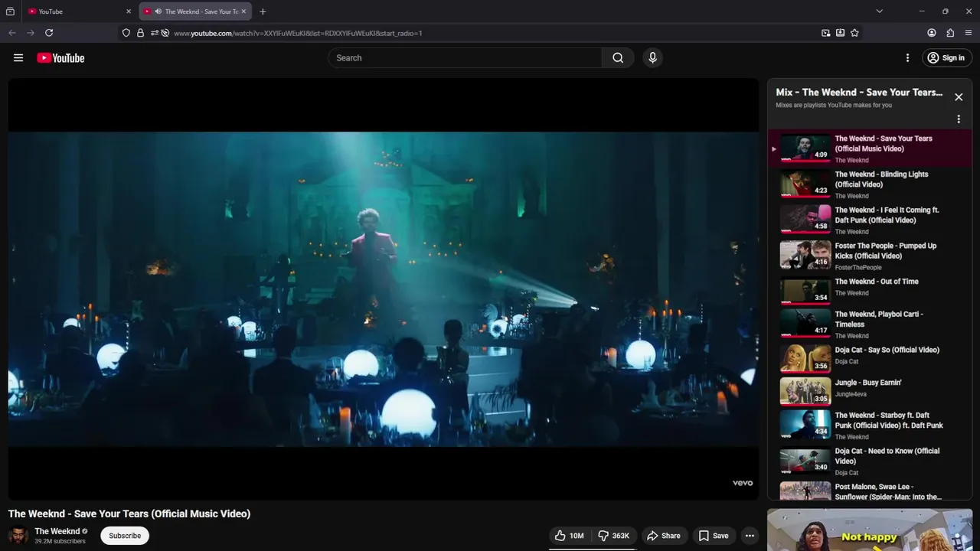Play Starboy ft. Daft Punk entry
Viewport: 980px width, 551px height.
click(870, 425)
